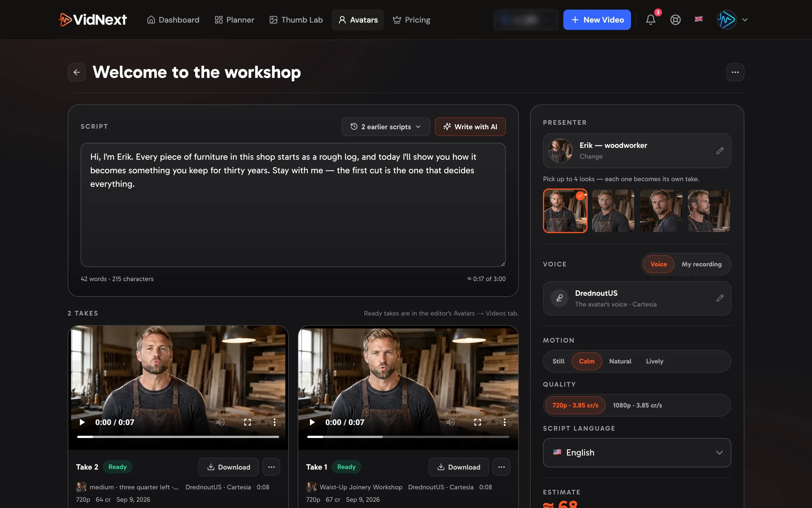The width and height of the screenshot is (812, 508).
Task: Play the Take 2 video
Action: (82, 422)
